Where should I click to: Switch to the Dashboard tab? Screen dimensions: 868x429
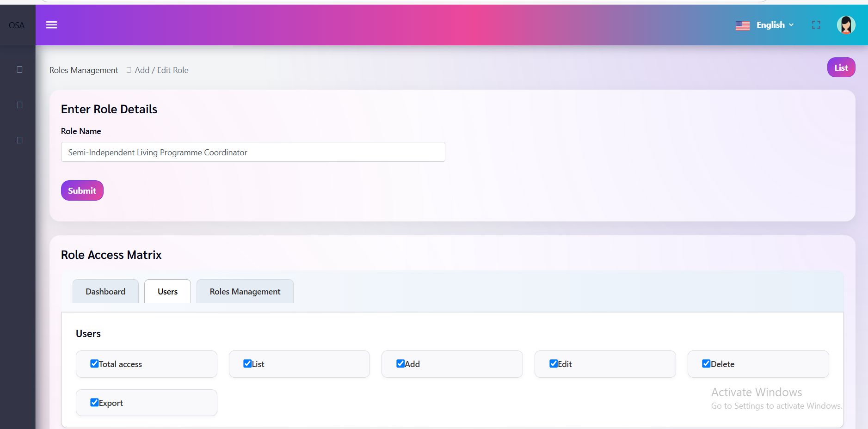pos(105,291)
